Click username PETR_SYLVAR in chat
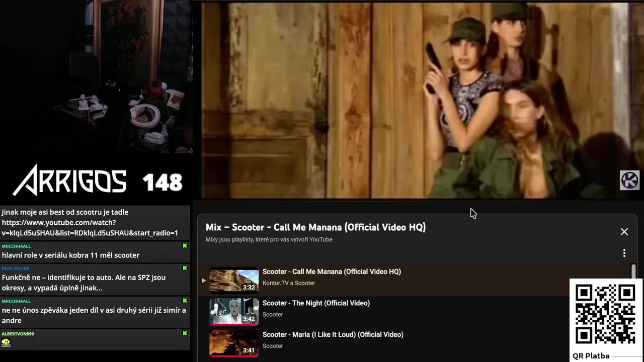This screenshot has width=644, height=362. [16, 268]
